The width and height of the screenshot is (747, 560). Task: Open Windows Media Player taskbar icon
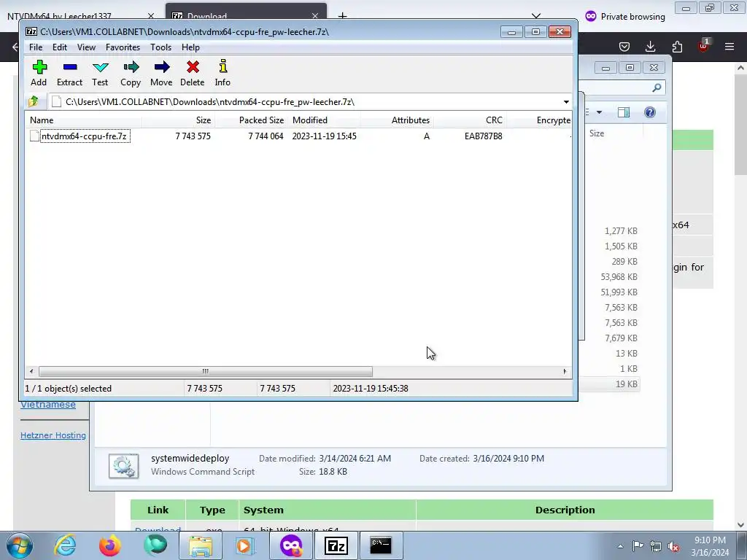pos(245,545)
